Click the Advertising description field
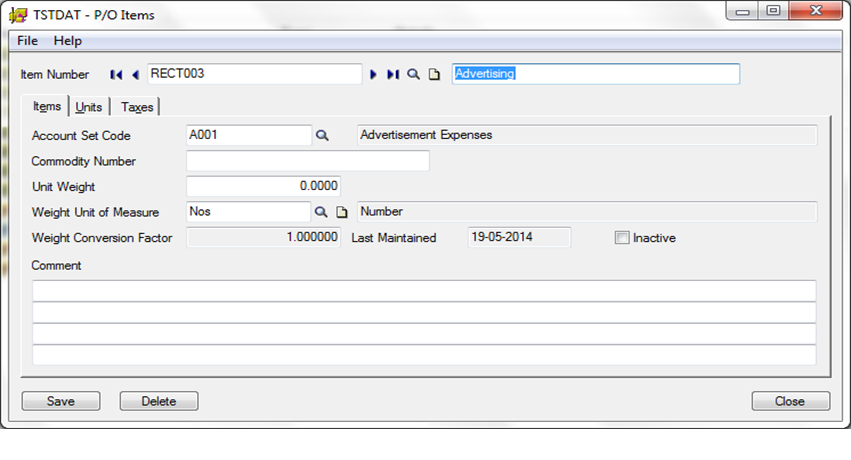This screenshot has width=851, height=460. click(596, 74)
